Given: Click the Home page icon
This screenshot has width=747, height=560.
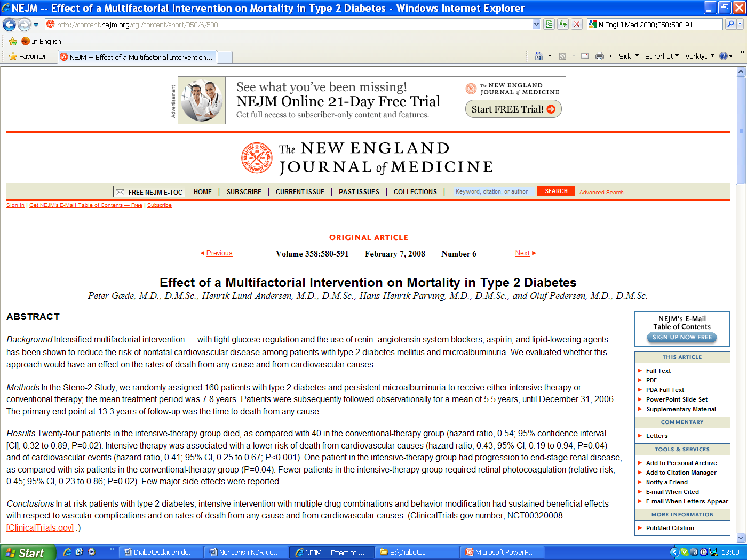Looking at the screenshot, I should point(539,56).
